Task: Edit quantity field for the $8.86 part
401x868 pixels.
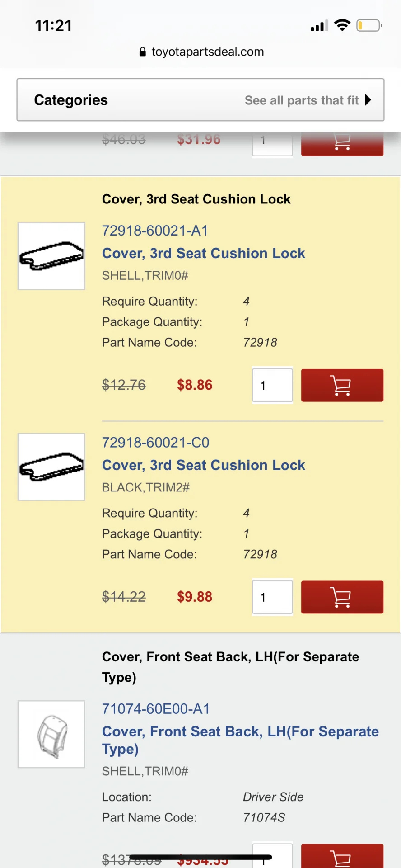Action: tap(272, 385)
